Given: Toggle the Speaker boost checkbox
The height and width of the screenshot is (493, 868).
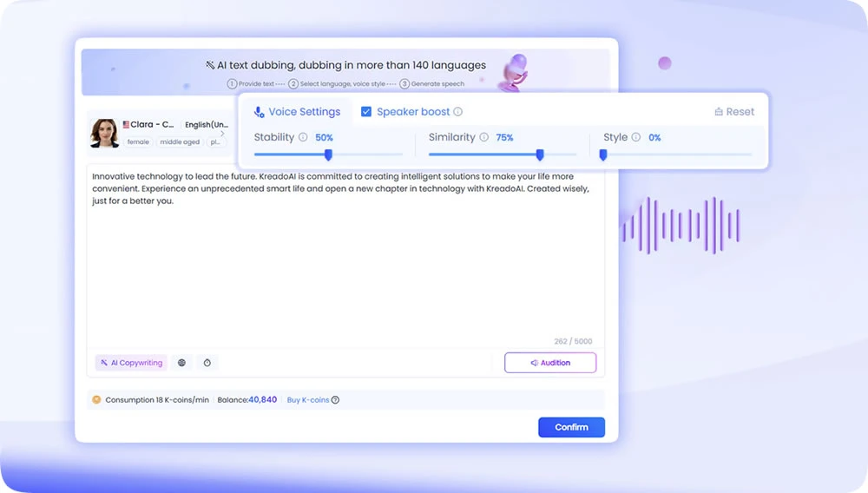Looking at the screenshot, I should point(366,112).
